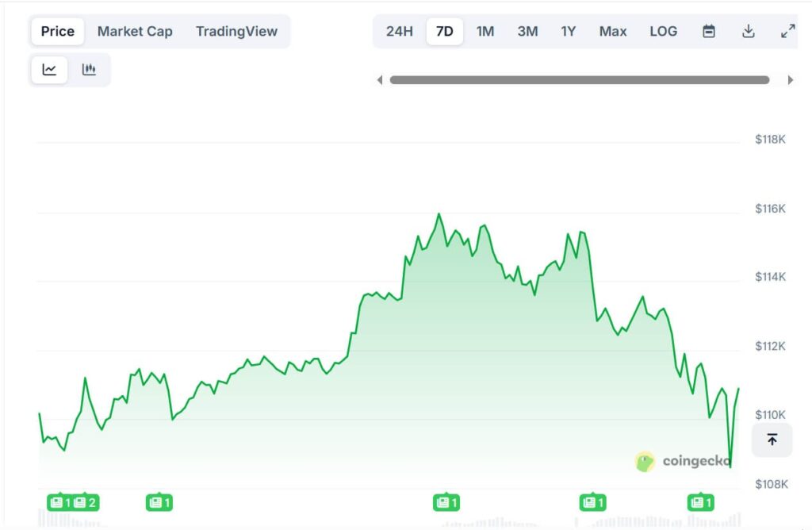
Task: Toggle the LOG scale option
Action: [x=663, y=32]
